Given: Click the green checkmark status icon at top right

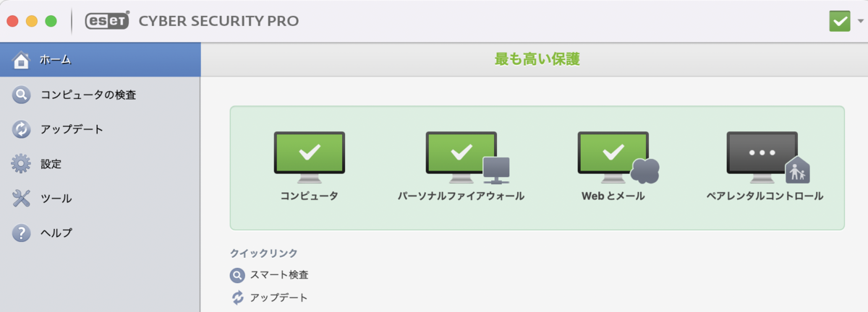Looking at the screenshot, I should [x=839, y=21].
